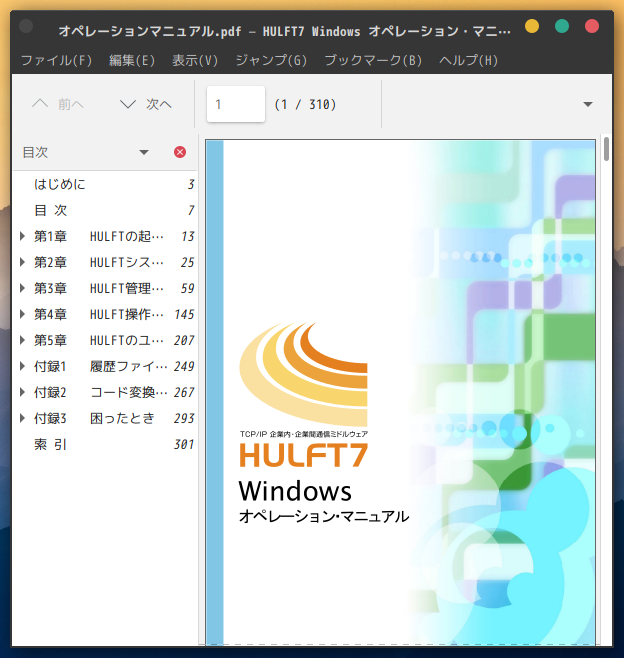The image size is (624, 658).
Task: Select 付録3 困ったとき entry text
Action: click(x=94, y=418)
